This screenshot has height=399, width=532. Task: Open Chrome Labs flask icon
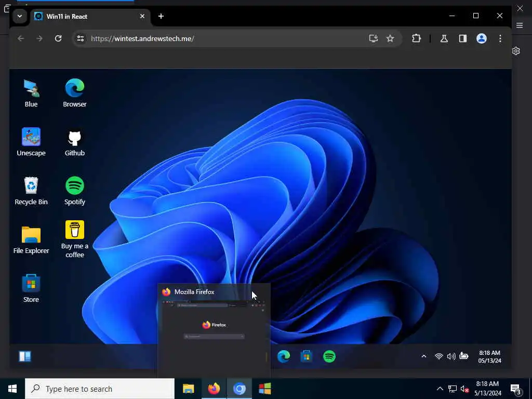click(x=444, y=38)
